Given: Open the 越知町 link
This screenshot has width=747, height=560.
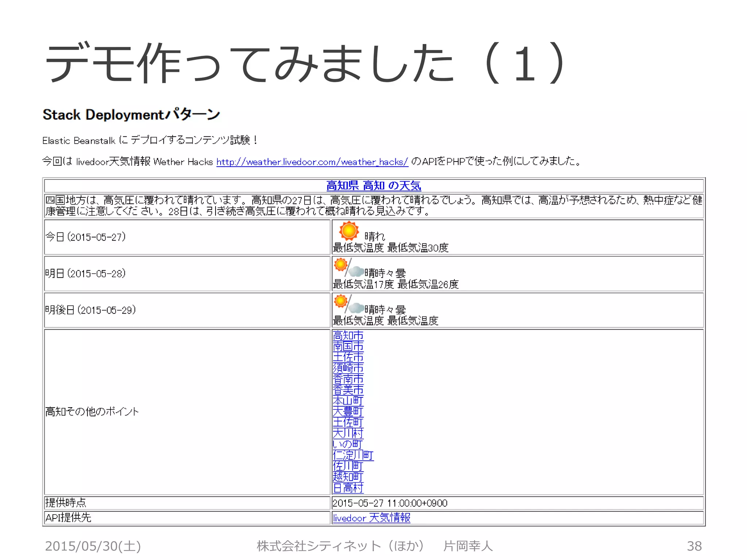Looking at the screenshot, I should (x=348, y=477).
